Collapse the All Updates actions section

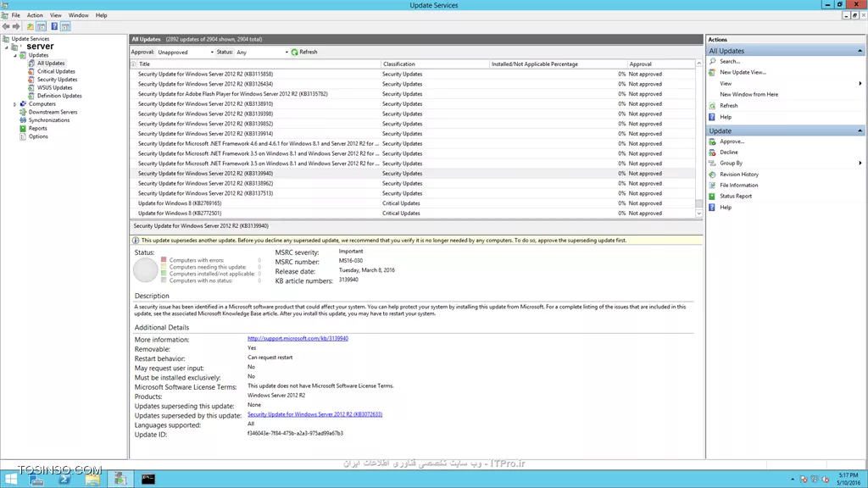860,51
